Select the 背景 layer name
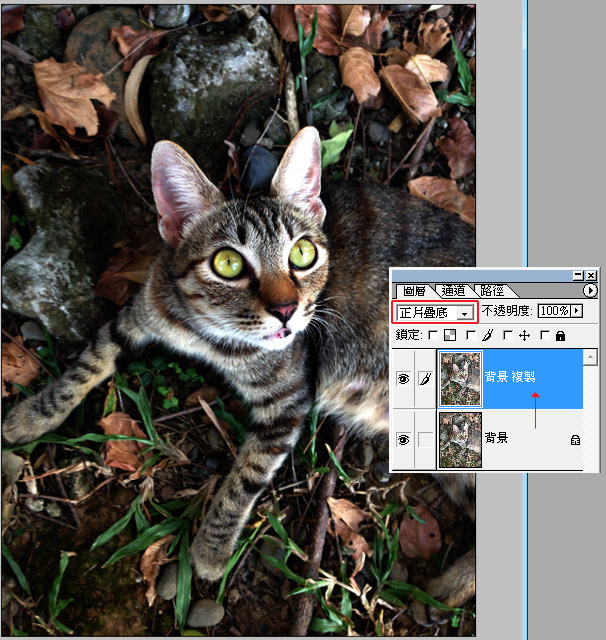Image resolution: width=606 pixels, height=640 pixels. 496,438
